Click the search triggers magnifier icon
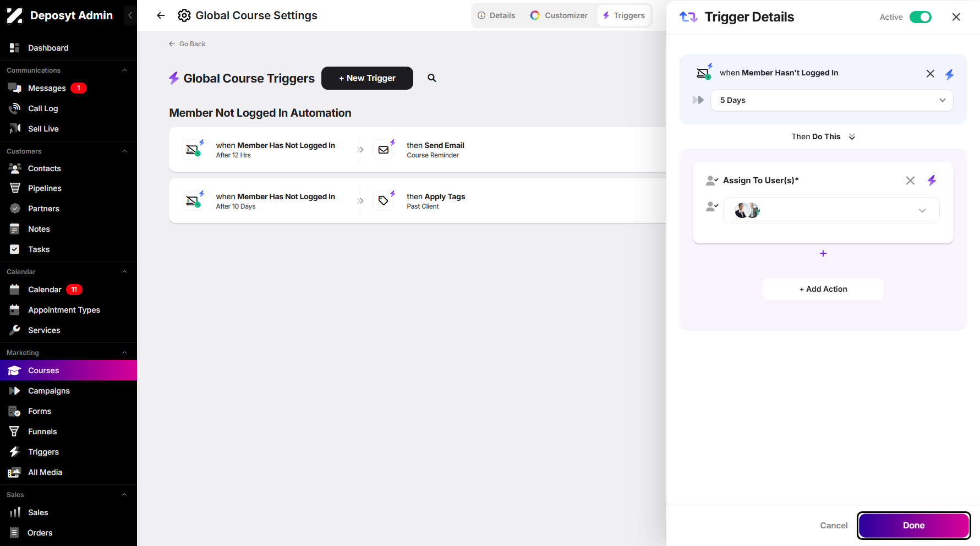The image size is (980, 546). pos(432,78)
